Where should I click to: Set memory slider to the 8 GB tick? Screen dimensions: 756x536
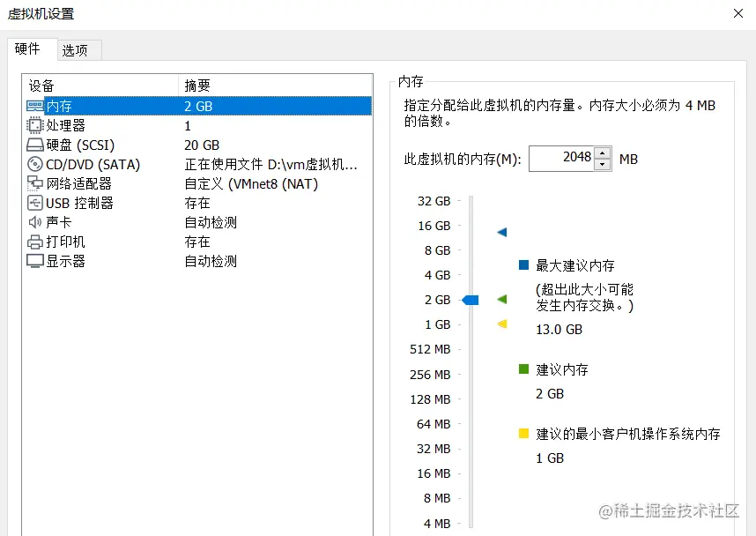tap(471, 250)
